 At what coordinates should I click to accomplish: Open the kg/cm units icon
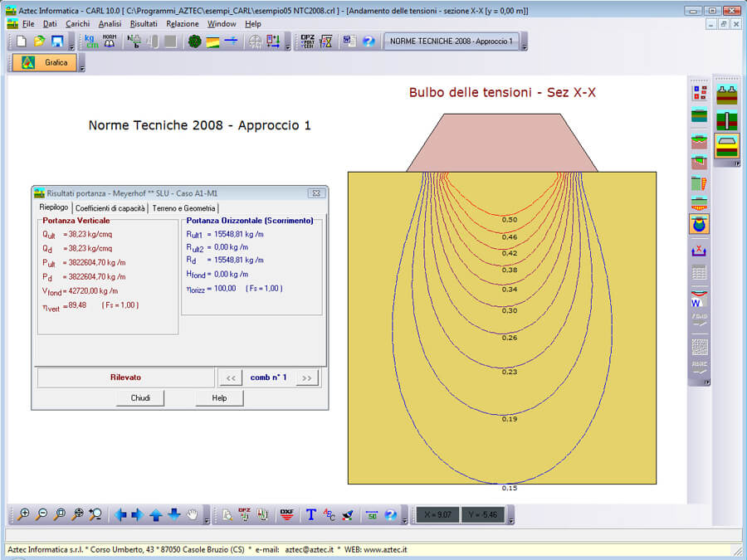pyautogui.click(x=90, y=41)
